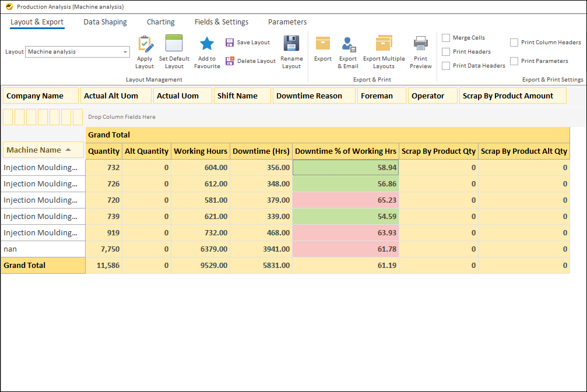Toggle the Print Headers checkbox
Viewport: 587px width, 392px height.
pyautogui.click(x=446, y=52)
